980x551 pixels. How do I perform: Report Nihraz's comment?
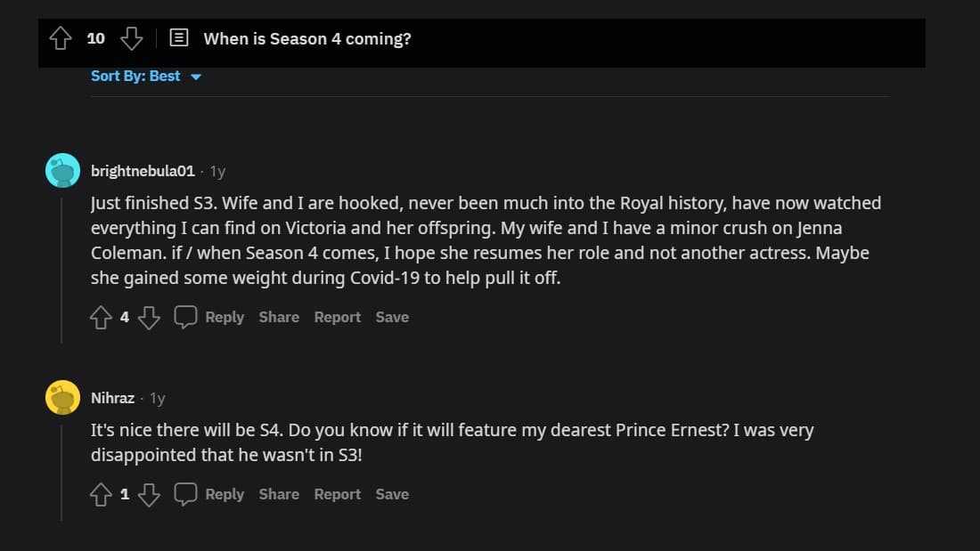338,494
